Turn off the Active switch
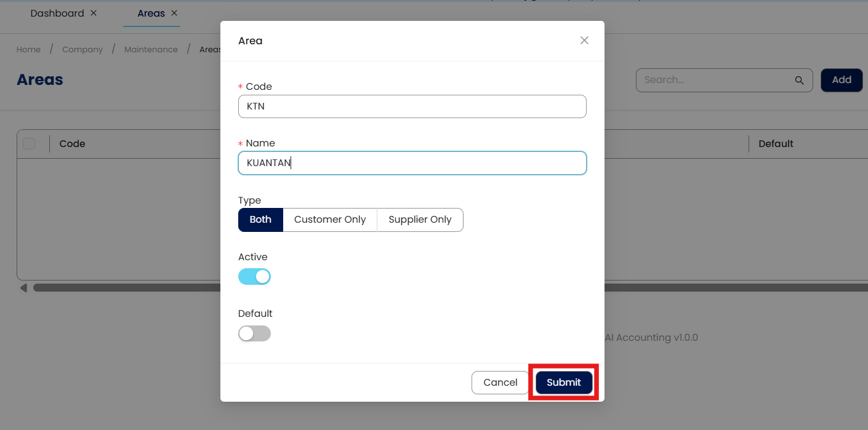This screenshot has width=868, height=430. [x=254, y=277]
